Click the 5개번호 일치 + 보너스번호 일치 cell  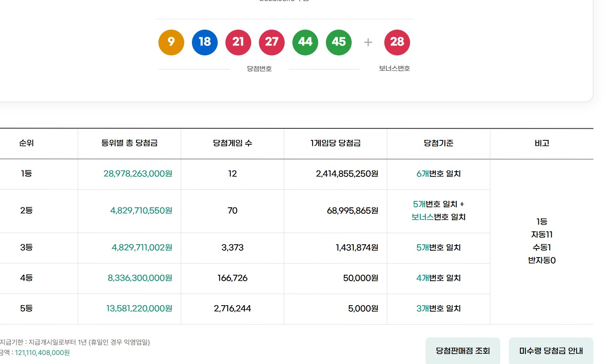tap(438, 211)
